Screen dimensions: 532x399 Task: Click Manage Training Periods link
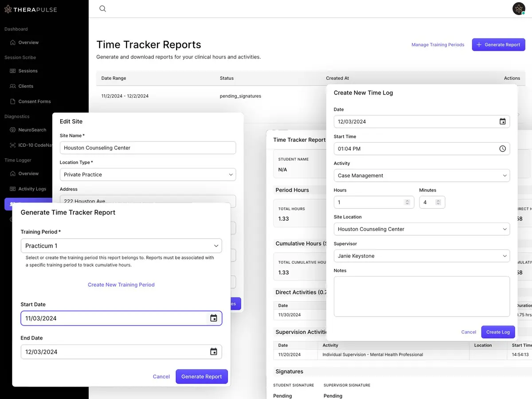click(438, 45)
